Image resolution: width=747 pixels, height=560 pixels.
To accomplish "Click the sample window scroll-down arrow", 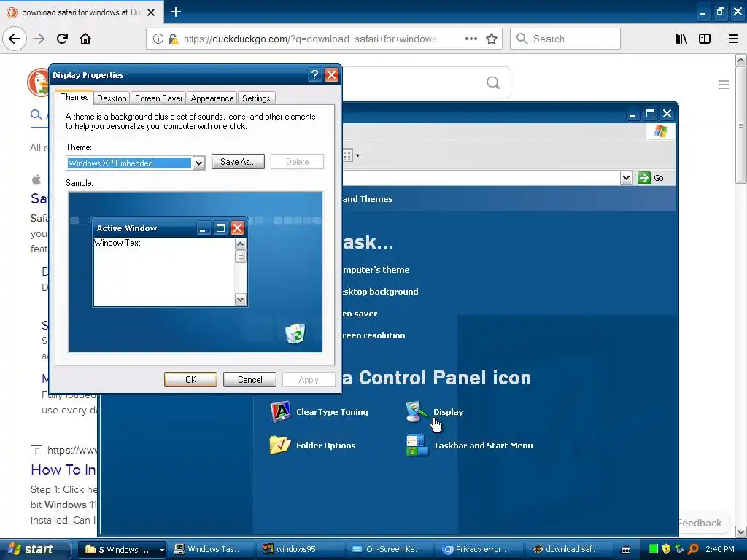I will pos(240,300).
